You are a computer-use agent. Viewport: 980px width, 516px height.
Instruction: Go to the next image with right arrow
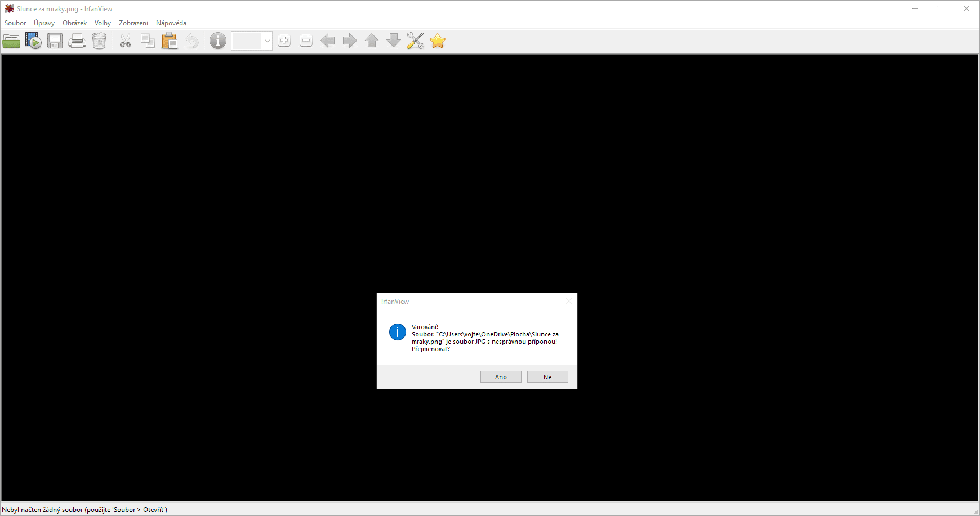pos(350,41)
